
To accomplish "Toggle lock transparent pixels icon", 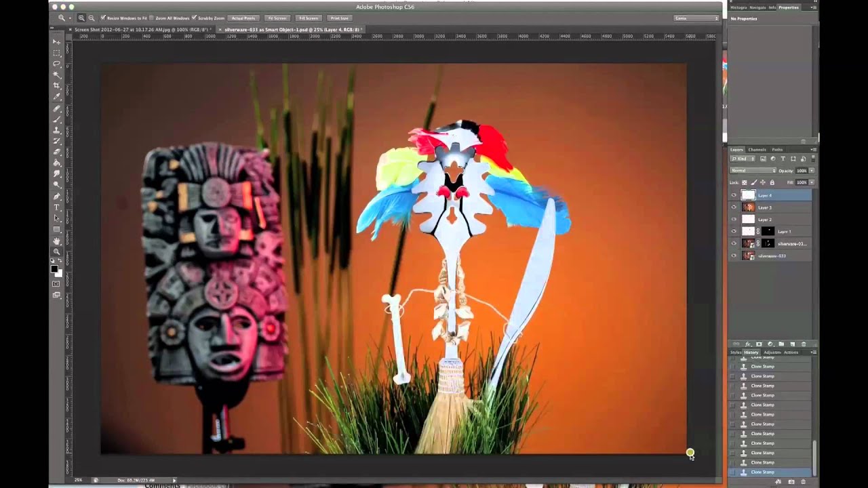I will click(744, 182).
